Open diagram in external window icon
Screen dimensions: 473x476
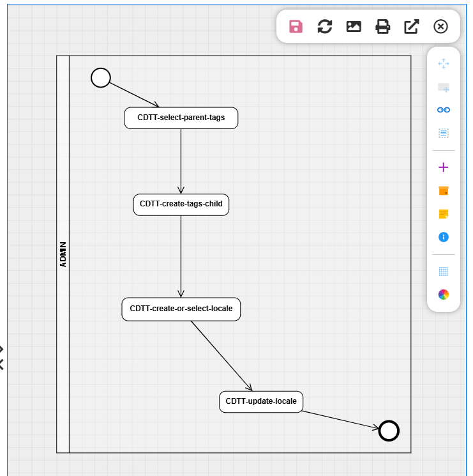[412, 26]
